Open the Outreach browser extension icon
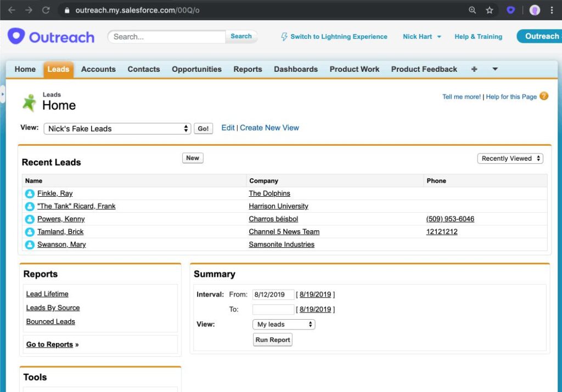 click(511, 10)
